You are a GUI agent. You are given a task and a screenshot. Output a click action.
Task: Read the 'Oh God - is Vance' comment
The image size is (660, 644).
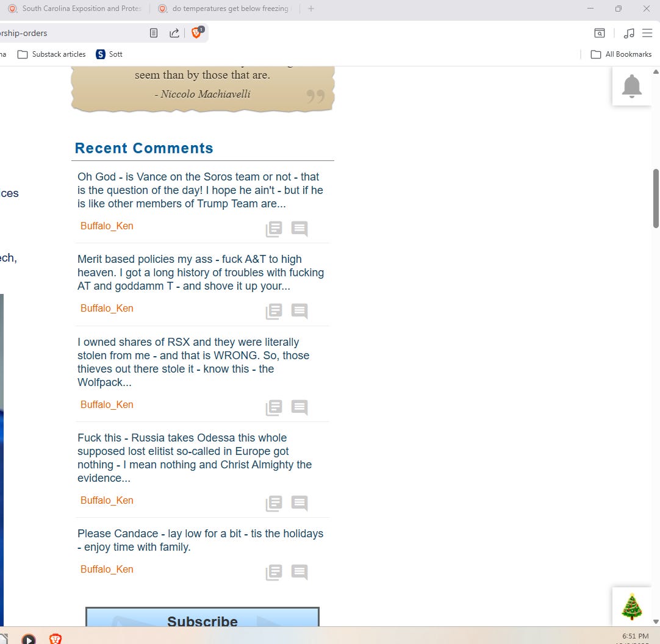coord(200,190)
